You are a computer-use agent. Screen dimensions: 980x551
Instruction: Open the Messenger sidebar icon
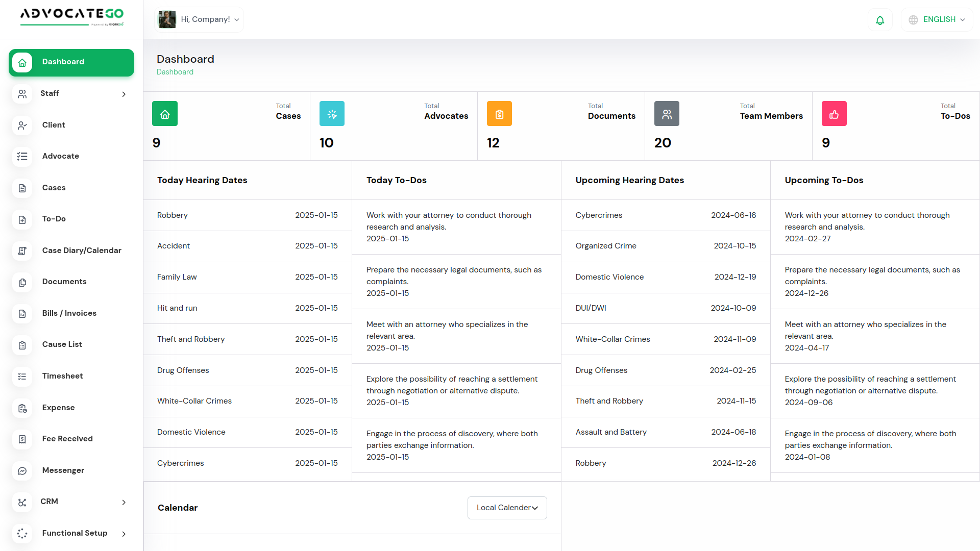pos(22,471)
